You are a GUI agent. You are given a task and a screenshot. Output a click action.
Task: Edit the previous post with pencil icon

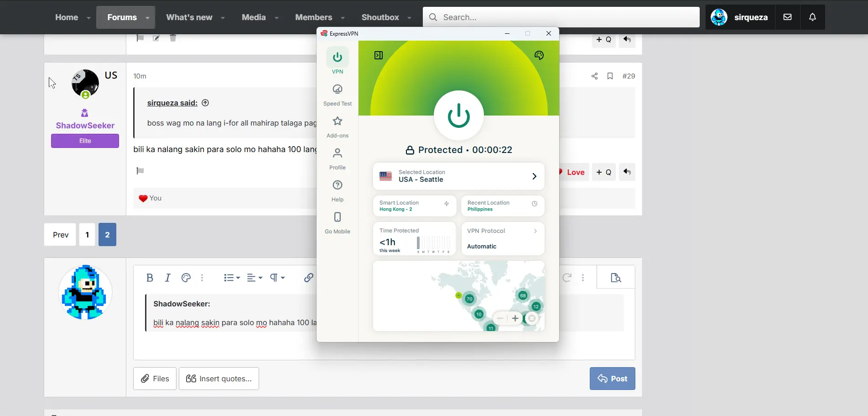[x=156, y=38]
